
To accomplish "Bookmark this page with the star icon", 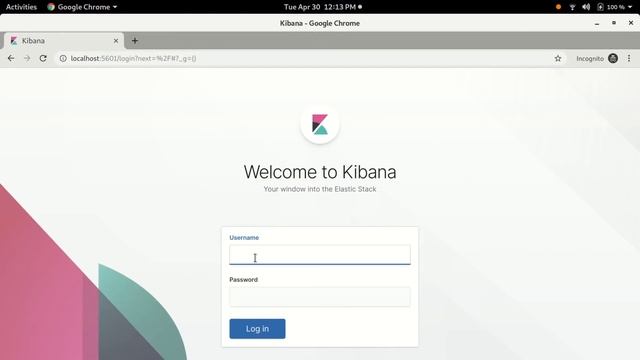I will (558, 58).
